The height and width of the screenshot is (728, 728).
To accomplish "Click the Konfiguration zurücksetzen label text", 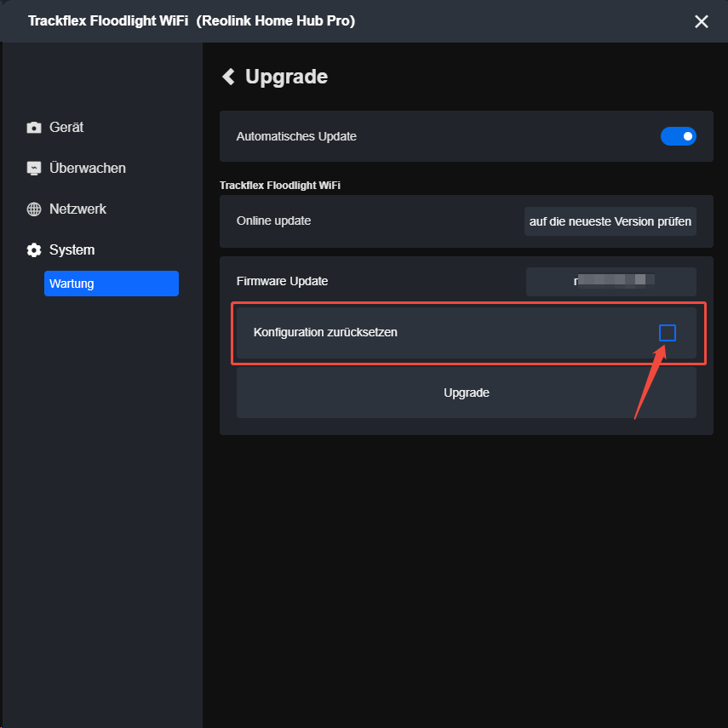I will (325, 332).
